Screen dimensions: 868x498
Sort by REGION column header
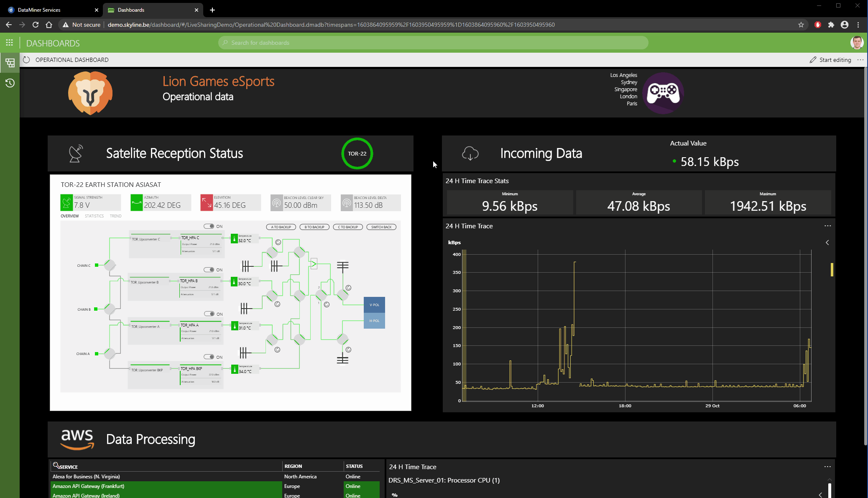pos(293,466)
